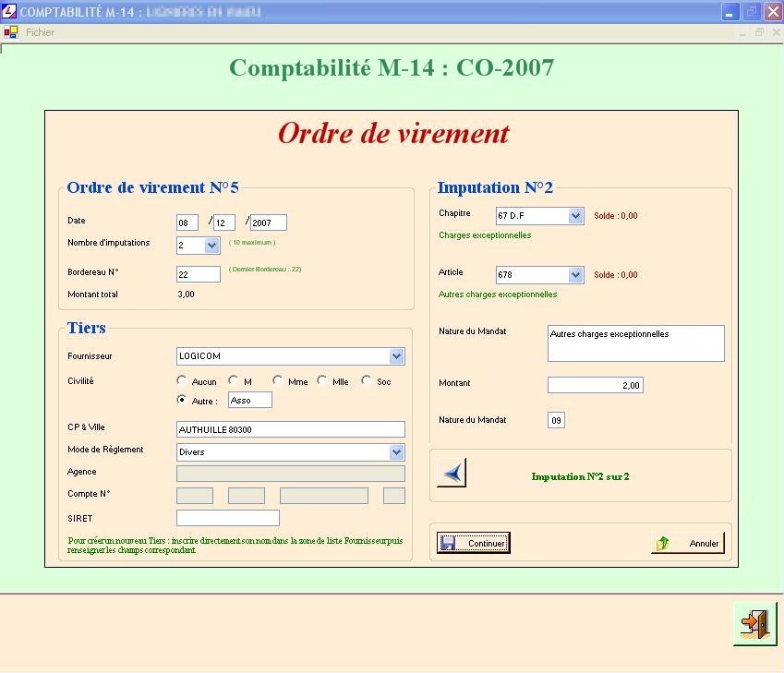
Task: Click the exit door icon
Action: pyautogui.click(x=754, y=624)
